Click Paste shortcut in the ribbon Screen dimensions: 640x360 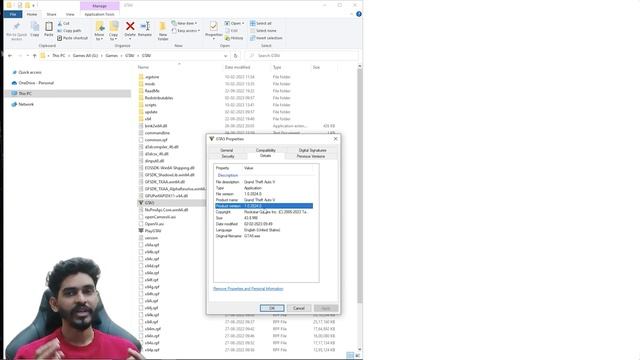click(x=73, y=38)
